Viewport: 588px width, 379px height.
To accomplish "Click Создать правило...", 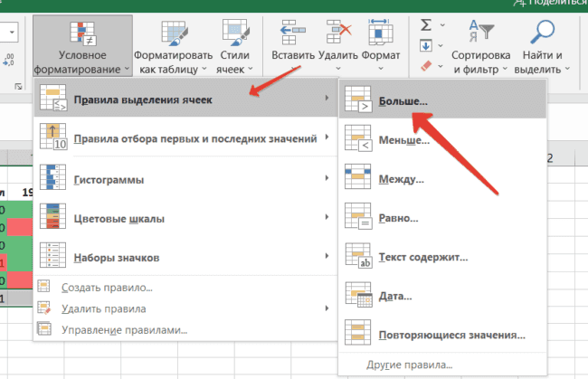I will 107,288.
